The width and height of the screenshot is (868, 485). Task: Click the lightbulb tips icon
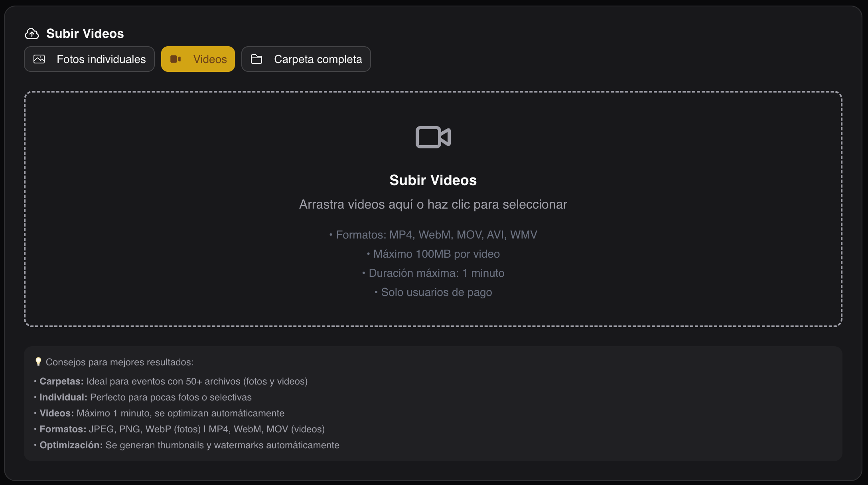pos(38,362)
